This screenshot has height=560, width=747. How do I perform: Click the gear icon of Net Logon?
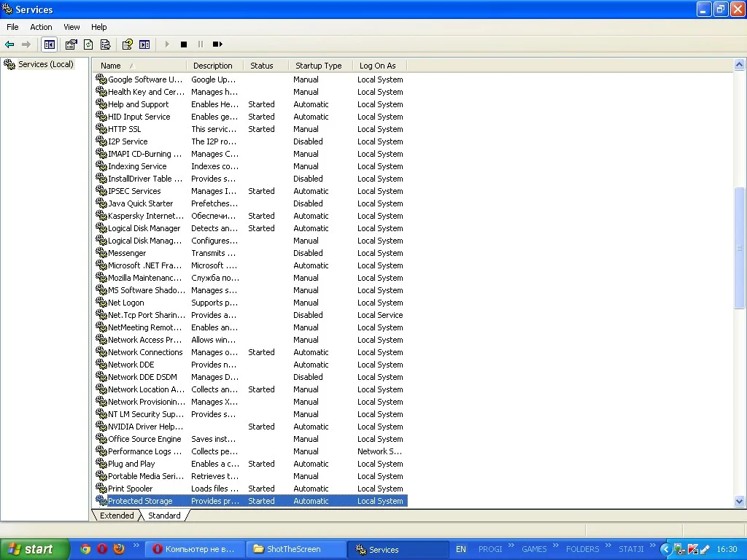[x=101, y=302]
